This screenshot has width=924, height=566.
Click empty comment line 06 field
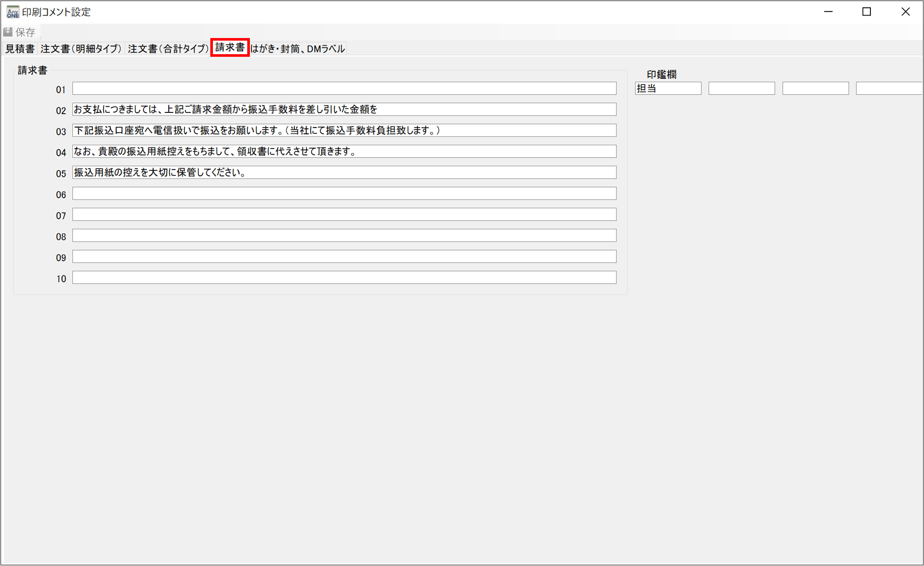[x=344, y=194]
